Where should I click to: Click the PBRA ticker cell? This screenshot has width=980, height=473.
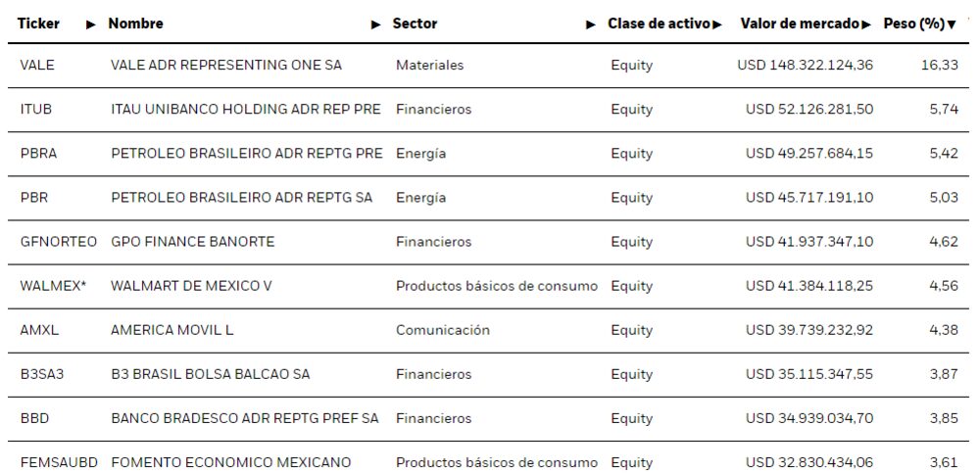click(38, 154)
